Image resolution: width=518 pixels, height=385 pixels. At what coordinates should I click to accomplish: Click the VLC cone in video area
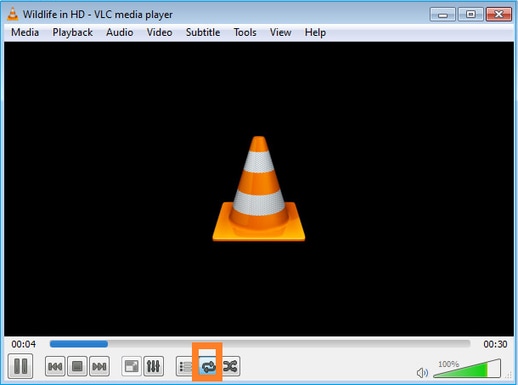259,188
